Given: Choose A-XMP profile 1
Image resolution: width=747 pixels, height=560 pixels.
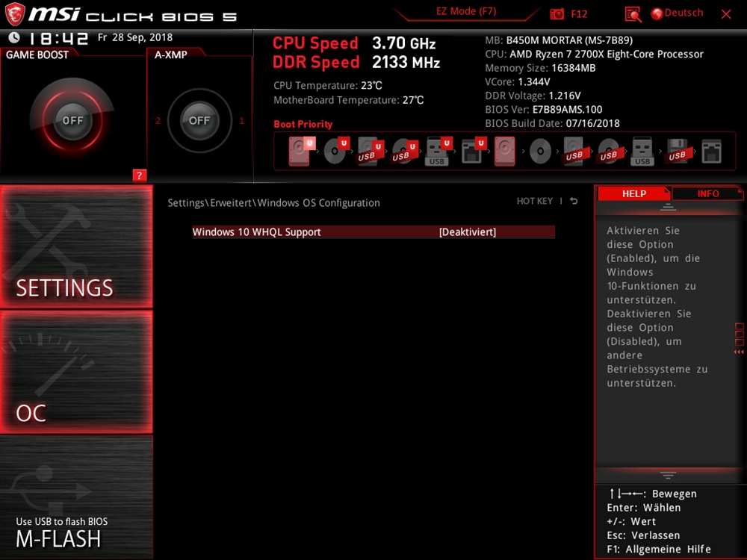Looking at the screenshot, I should coord(241,120).
